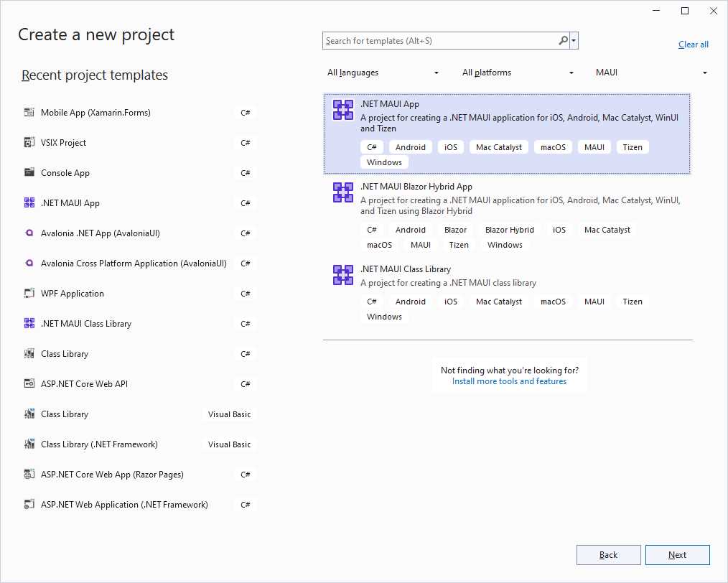Click the Visual Basic Class Library icon

29,414
